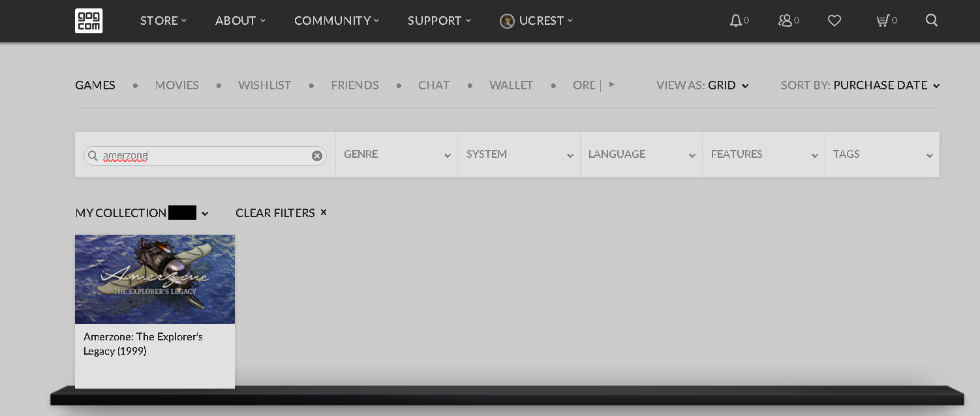980x416 pixels.
Task: Expand the LANGUAGE filter
Action: (641, 155)
